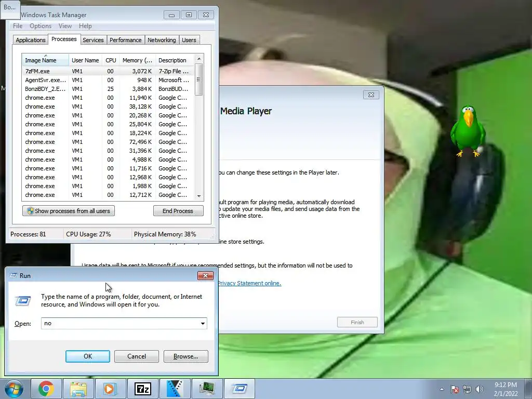Click the 'Bo...' window thumbnail label

pos(10,7)
